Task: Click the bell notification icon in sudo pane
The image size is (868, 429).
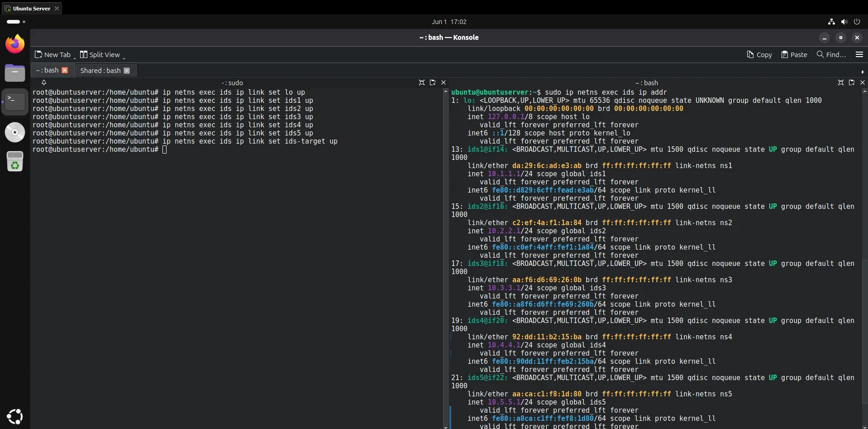Action: tap(44, 82)
